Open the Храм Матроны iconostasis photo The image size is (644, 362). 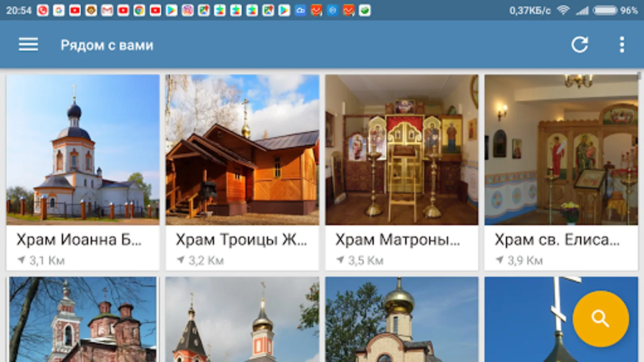tap(402, 150)
